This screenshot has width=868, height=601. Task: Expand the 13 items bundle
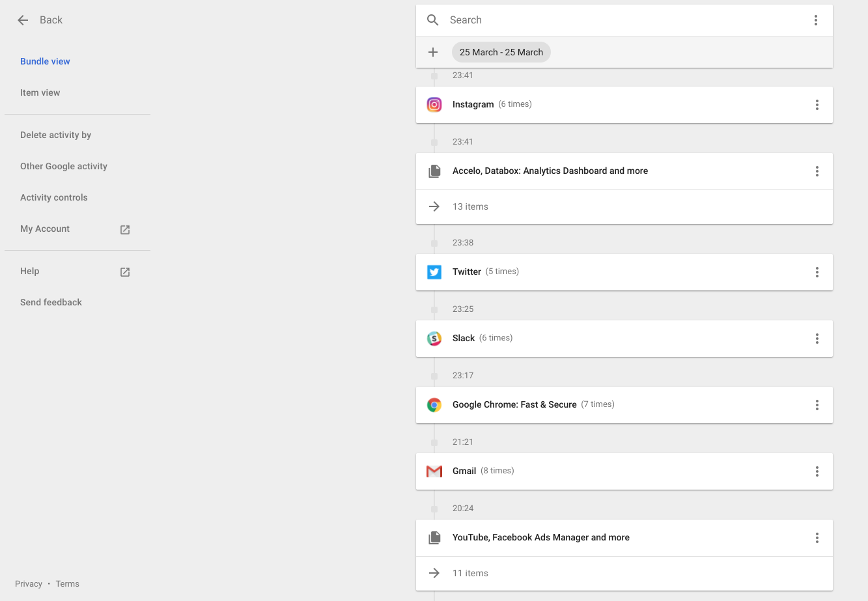(470, 207)
